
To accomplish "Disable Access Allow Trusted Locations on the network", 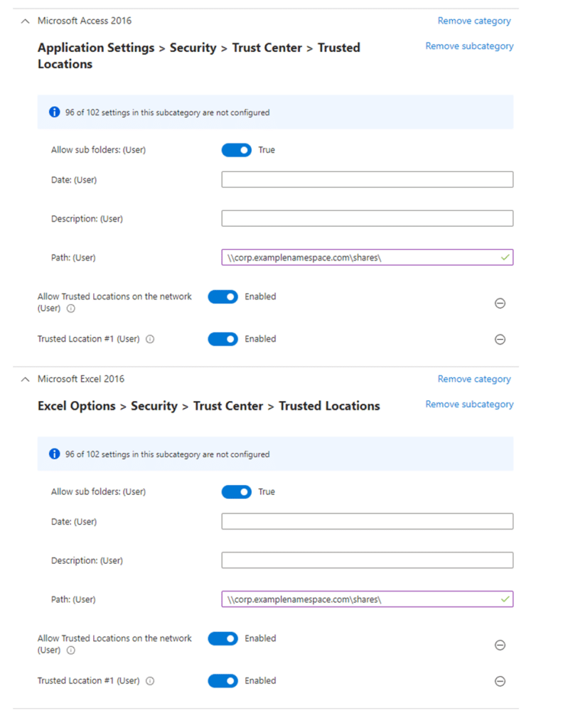I will [223, 296].
